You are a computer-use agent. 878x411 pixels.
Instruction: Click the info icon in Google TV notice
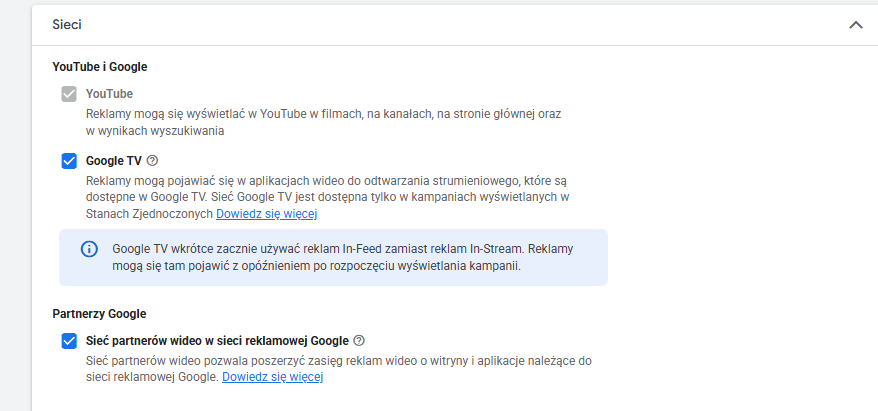89,249
